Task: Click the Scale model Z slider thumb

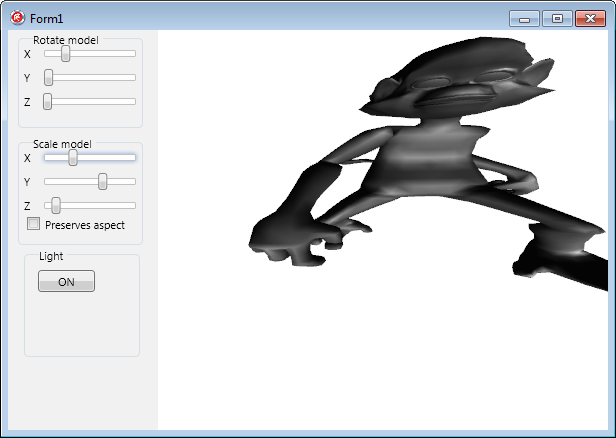Action: [x=56, y=205]
